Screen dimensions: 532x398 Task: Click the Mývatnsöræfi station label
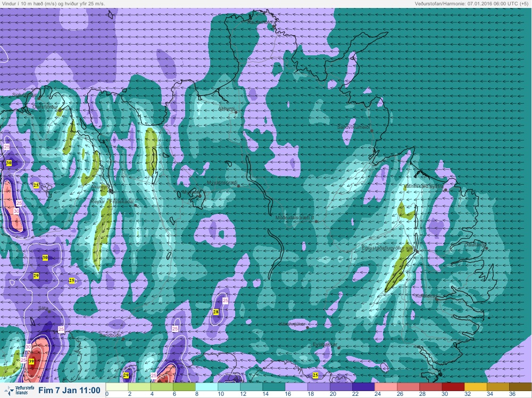[x=222, y=183]
